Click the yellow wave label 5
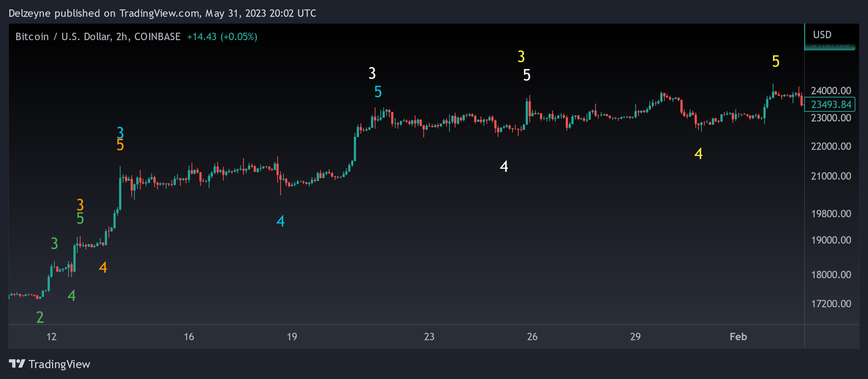Screen dimensions: 868x379 pyautogui.click(x=776, y=61)
